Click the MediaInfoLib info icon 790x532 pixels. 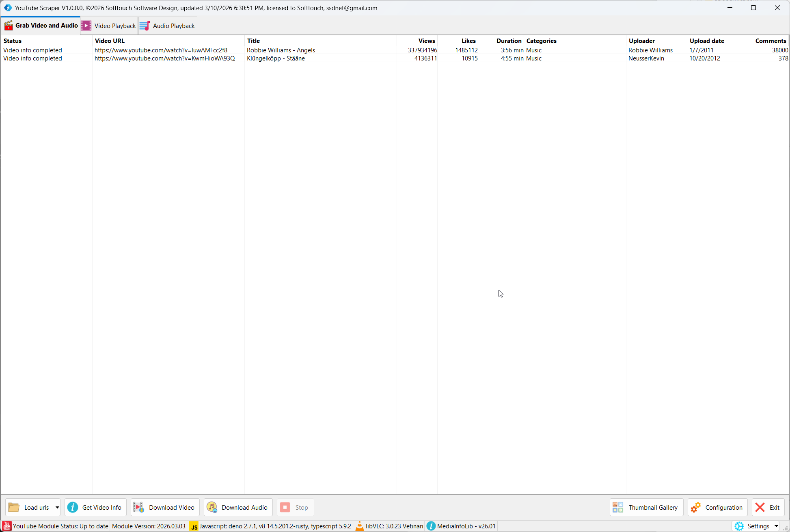(431, 526)
